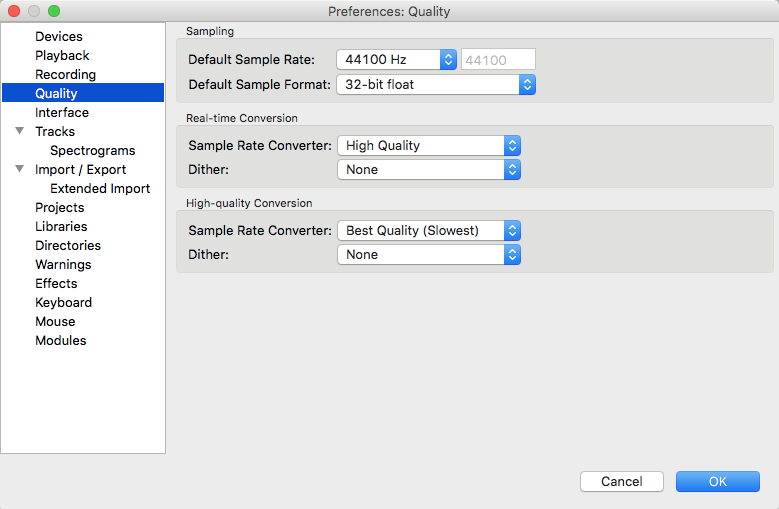Select Devices in the preferences list
Screen dimensions: 779x509
59,36
